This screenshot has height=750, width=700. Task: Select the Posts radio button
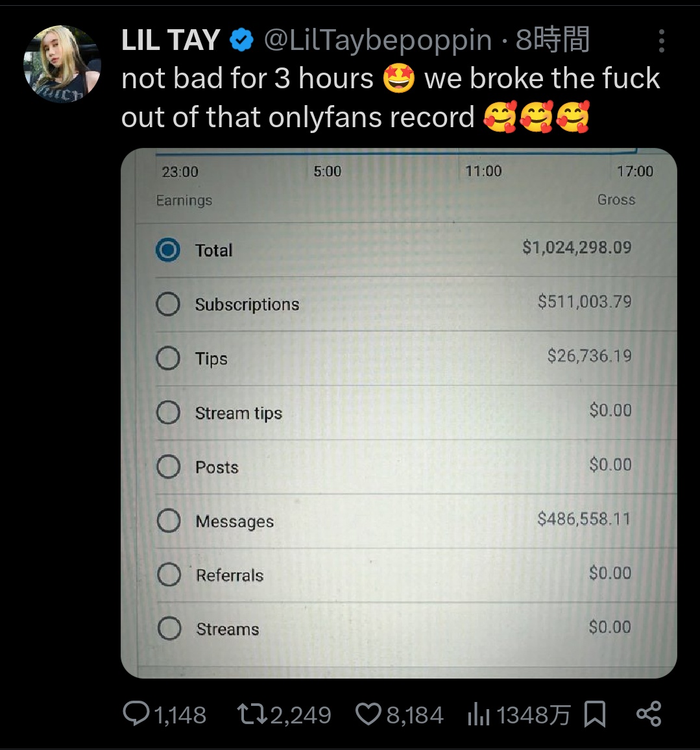tap(168, 466)
